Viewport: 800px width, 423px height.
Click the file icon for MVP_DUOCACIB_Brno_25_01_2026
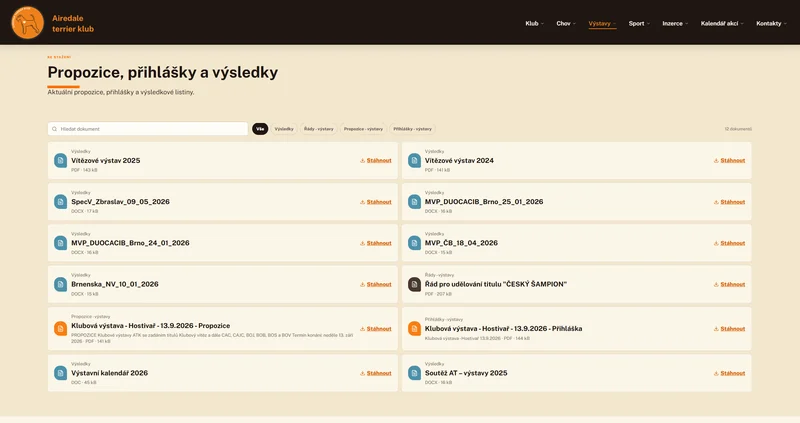414,202
